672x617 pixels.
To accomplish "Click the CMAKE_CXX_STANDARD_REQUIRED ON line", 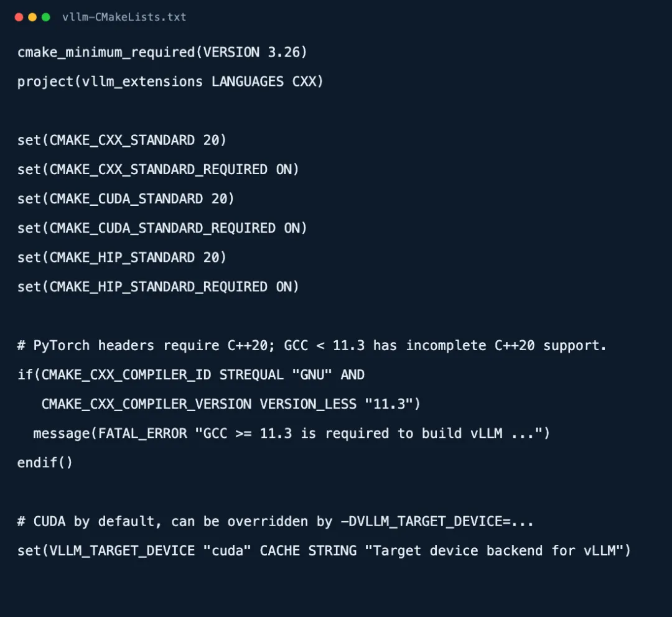I will coord(158,169).
